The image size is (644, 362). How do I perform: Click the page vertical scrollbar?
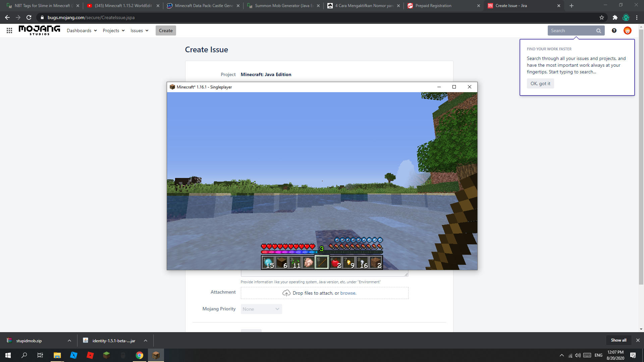click(x=641, y=158)
